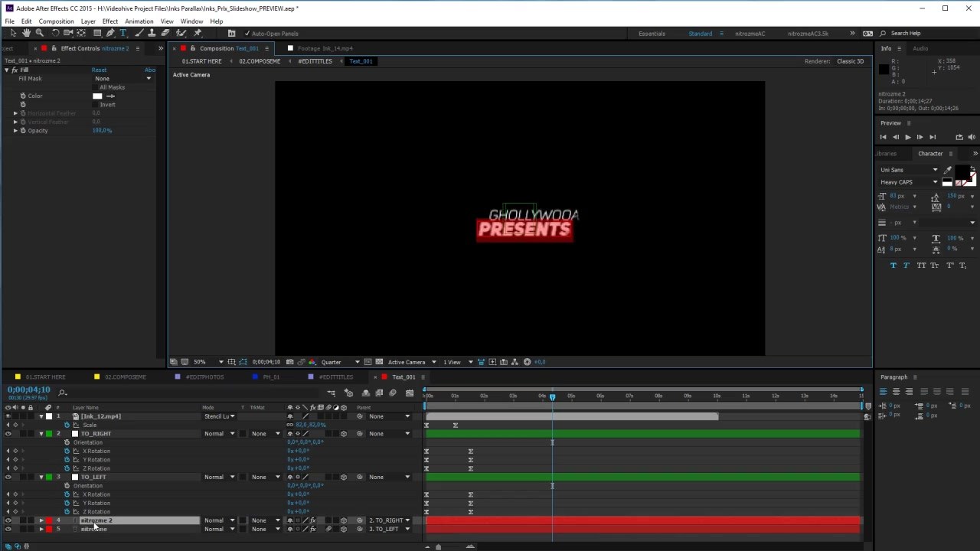Image resolution: width=980 pixels, height=551 pixels.
Task: Click Reset for the Fill effect
Action: click(99, 70)
